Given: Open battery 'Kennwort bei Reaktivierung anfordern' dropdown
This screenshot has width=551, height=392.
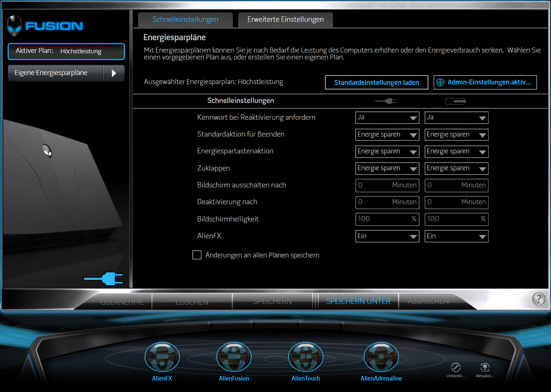Looking at the screenshot, I should [457, 118].
